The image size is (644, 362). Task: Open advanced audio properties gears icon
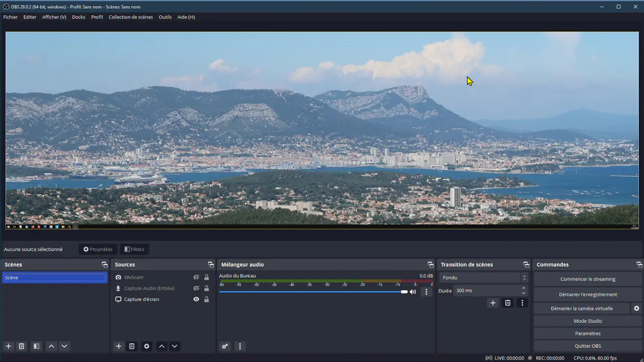tap(225, 346)
